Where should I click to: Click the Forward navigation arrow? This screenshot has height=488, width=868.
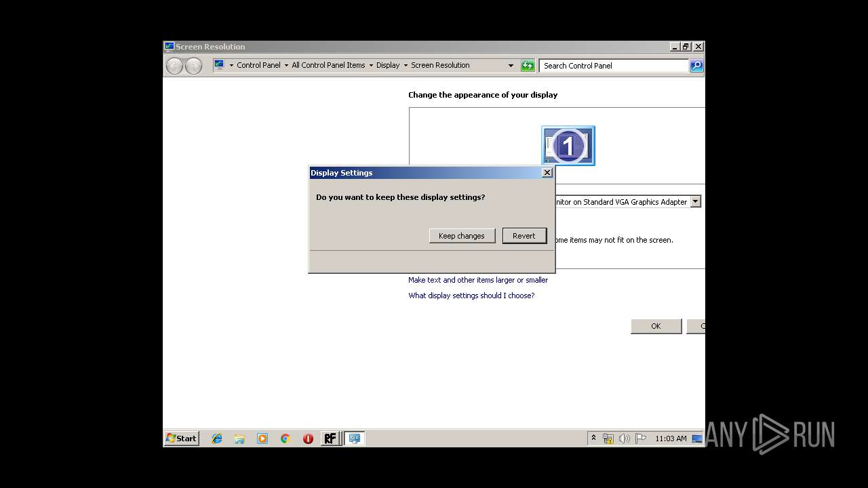[193, 66]
